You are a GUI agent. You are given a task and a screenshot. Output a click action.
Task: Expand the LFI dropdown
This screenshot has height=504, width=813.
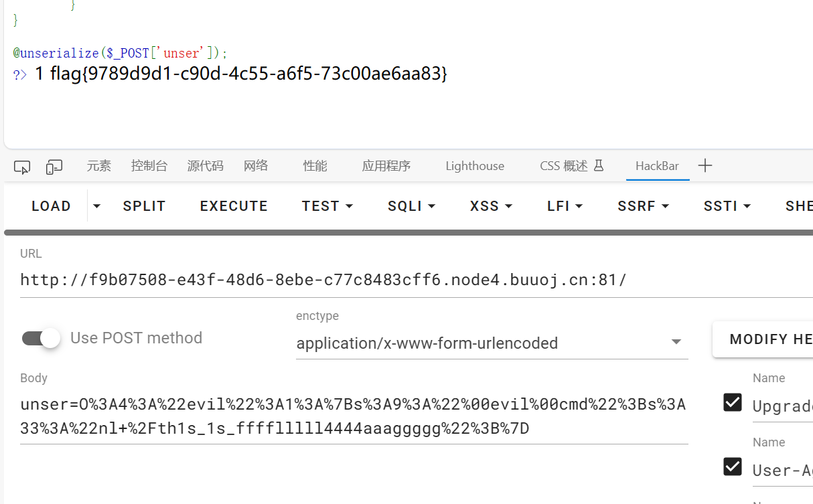pyautogui.click(x=565, y=206)
